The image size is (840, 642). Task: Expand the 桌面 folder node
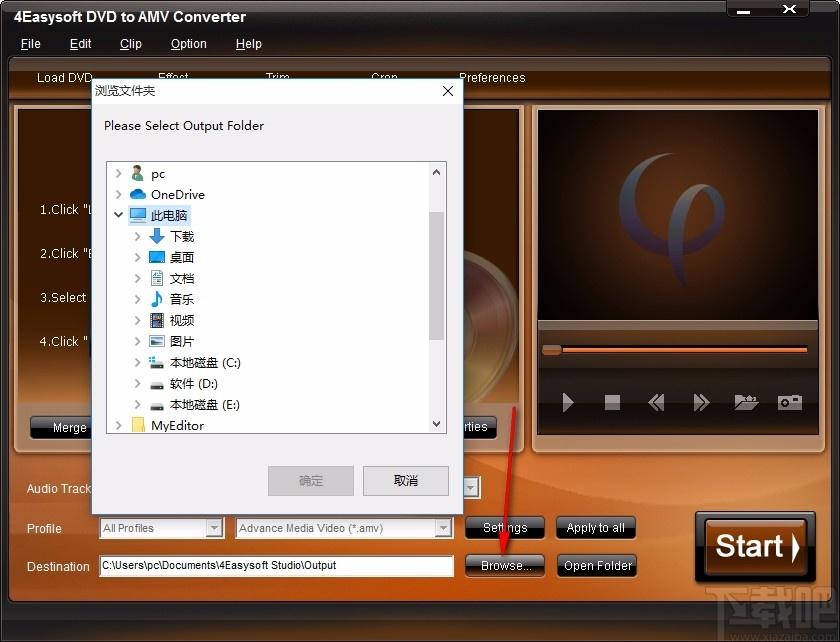pyautogui.click(x=138, y=257)
